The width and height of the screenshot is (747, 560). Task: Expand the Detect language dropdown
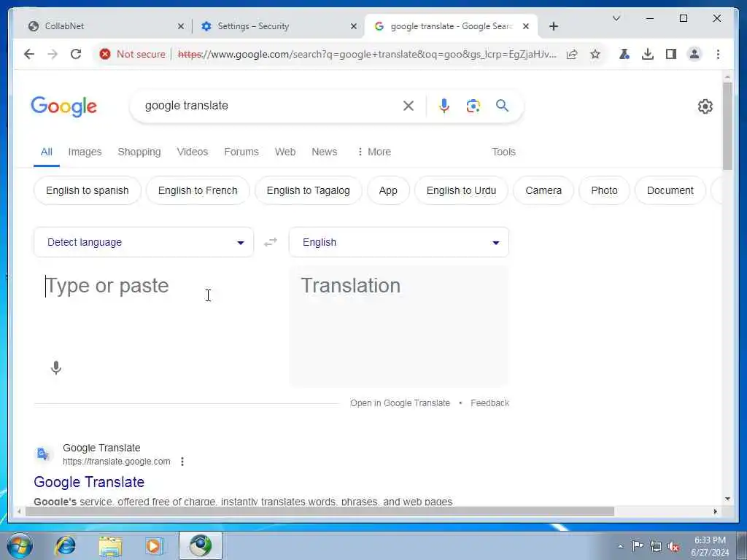coord(144,242)
